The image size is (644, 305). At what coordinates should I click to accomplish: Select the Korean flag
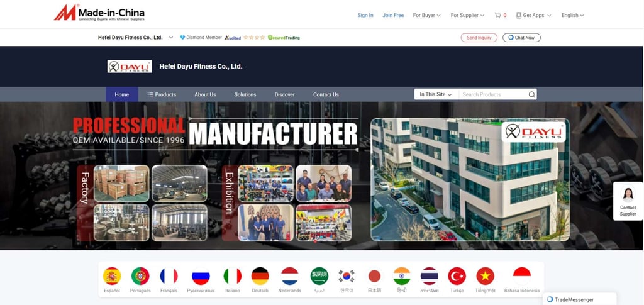347,276
